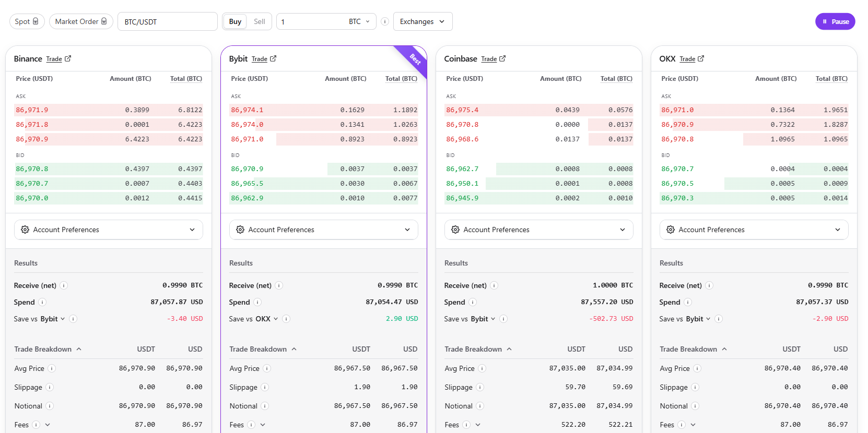Expand Binance Account Preferences
This screenshot has height=433, width=868.
[108, 230]
